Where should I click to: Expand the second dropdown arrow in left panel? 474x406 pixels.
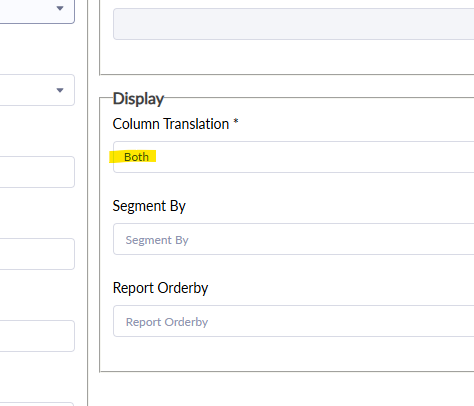(x=60, y=90)
